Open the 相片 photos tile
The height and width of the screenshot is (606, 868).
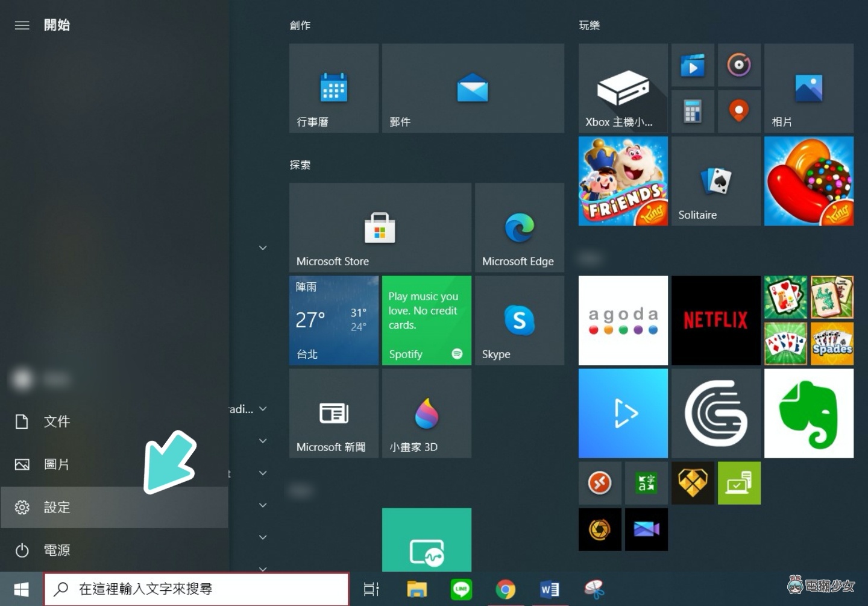pyautogui.click(x=809, y=88)
